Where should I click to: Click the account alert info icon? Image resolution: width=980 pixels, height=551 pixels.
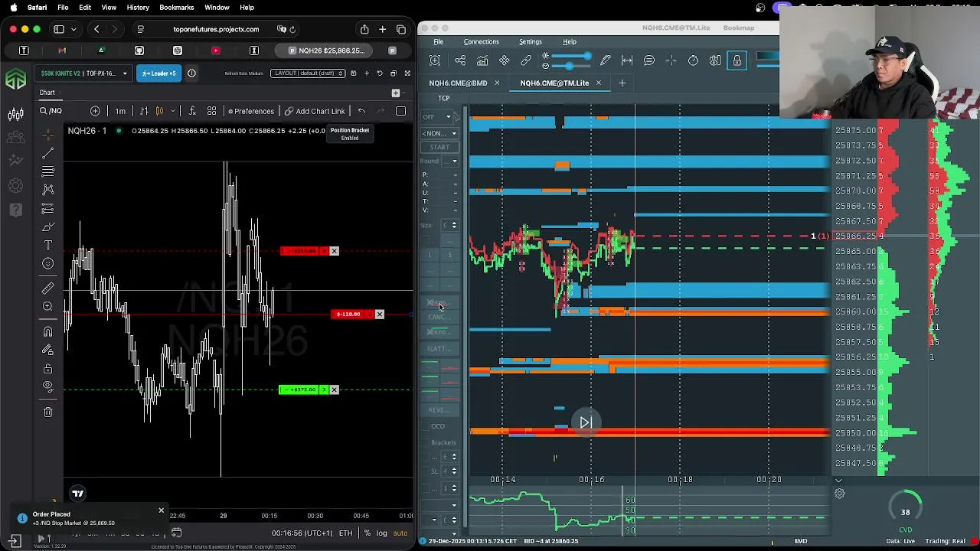click(191, 73)
